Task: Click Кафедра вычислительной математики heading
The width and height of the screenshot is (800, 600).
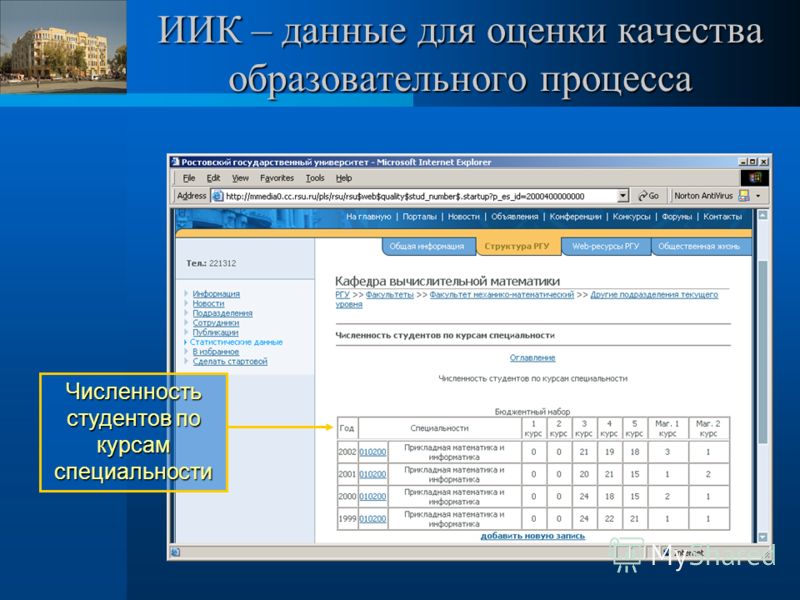Action: tap(447, 281)
